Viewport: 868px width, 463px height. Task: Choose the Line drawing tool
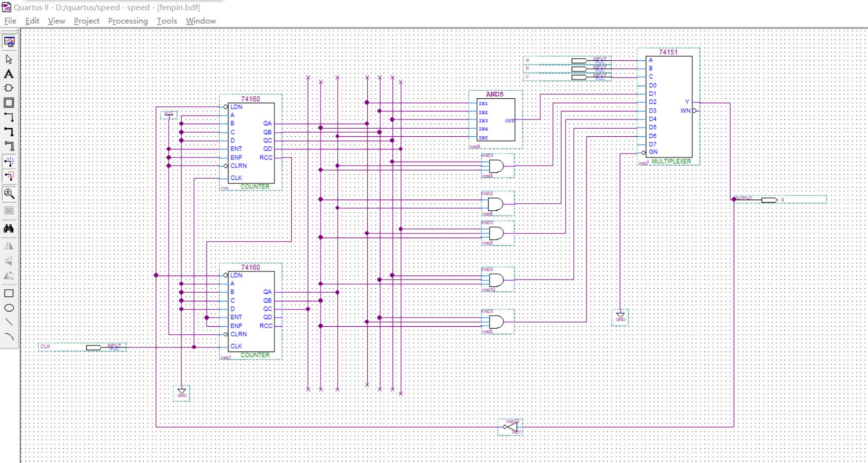tap(9, 322)
